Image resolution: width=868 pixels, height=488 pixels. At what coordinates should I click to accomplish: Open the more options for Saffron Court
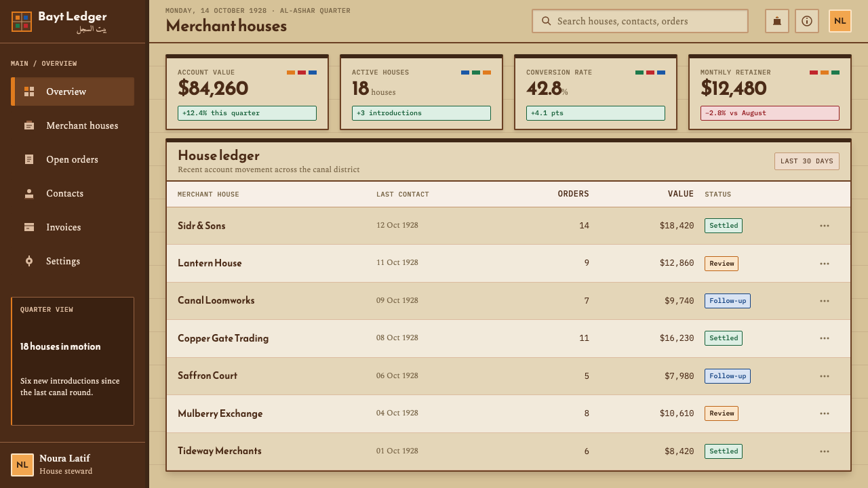coord(825,376)
